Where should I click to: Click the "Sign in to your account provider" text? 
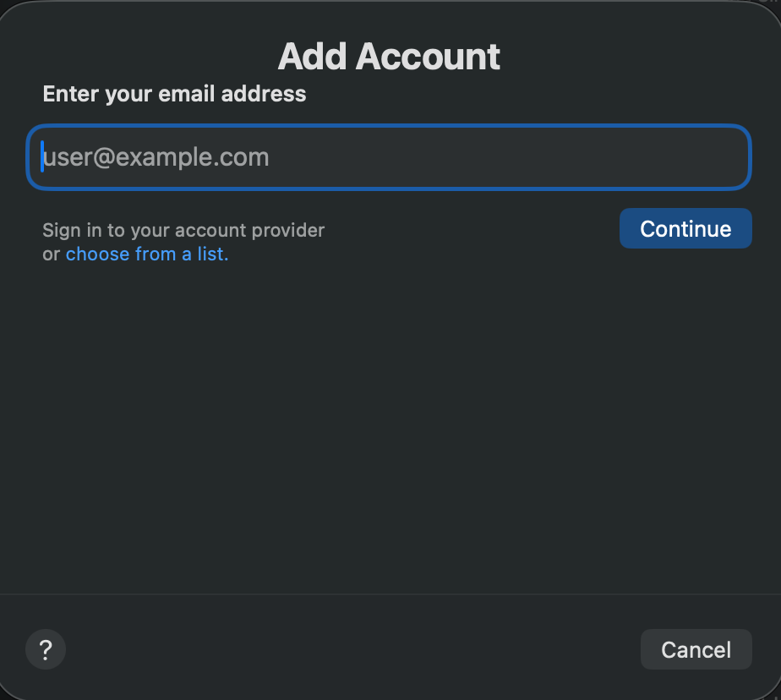(x=183, y=230)
